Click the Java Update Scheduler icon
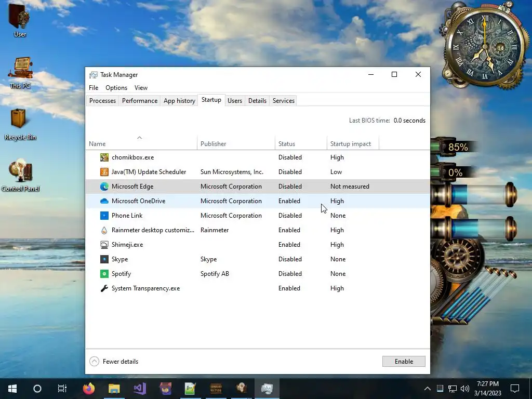The image size is (532, 399). pos(104,172)
